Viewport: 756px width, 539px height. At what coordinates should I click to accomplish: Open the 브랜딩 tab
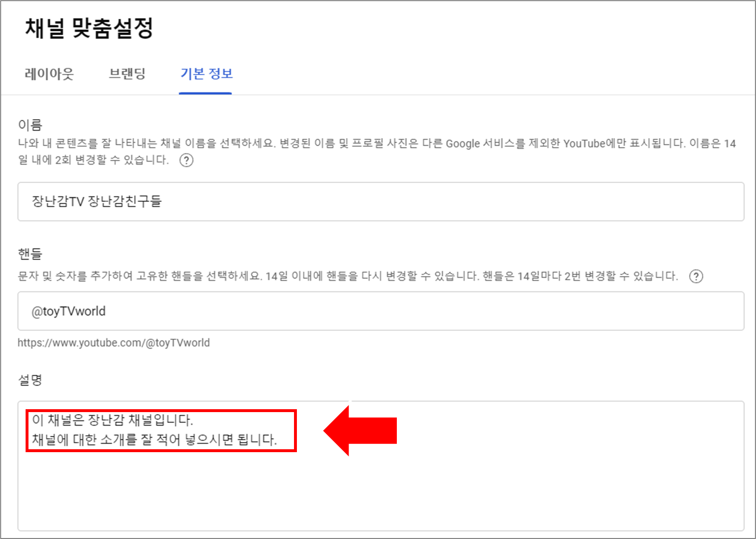[x=127, y=74]
